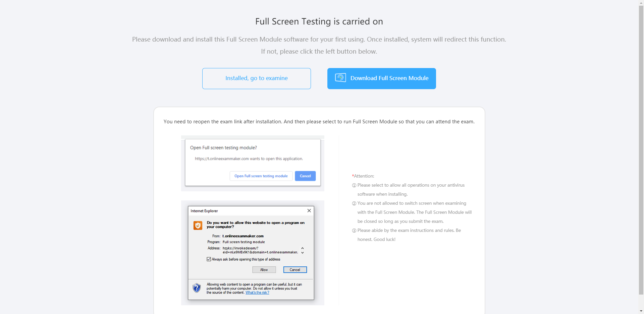Click address field down arrow in dialog
Viewport: 644px width, 314px height.
coord(303,253)
